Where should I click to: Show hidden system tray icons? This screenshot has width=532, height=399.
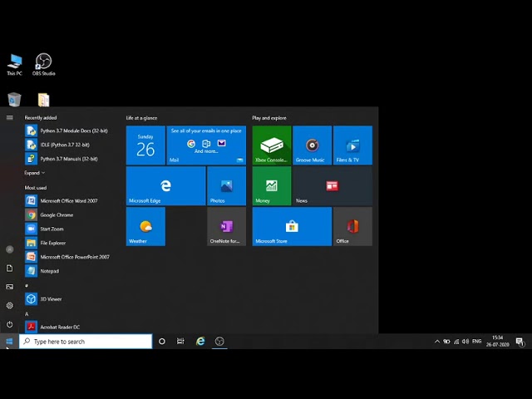[x=437, y=342]
